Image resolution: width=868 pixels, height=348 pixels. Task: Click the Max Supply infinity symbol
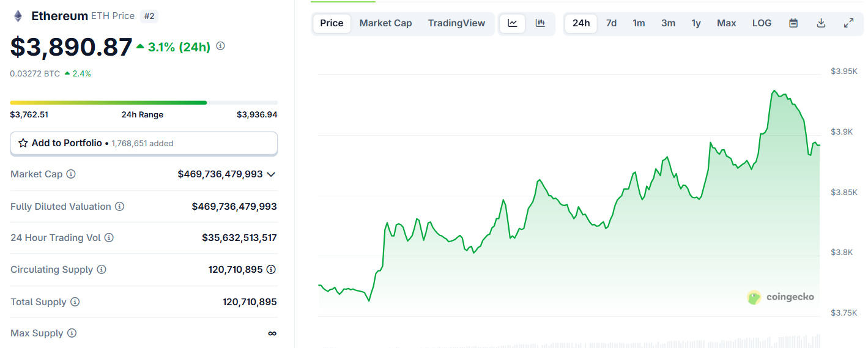coord(272,333)
